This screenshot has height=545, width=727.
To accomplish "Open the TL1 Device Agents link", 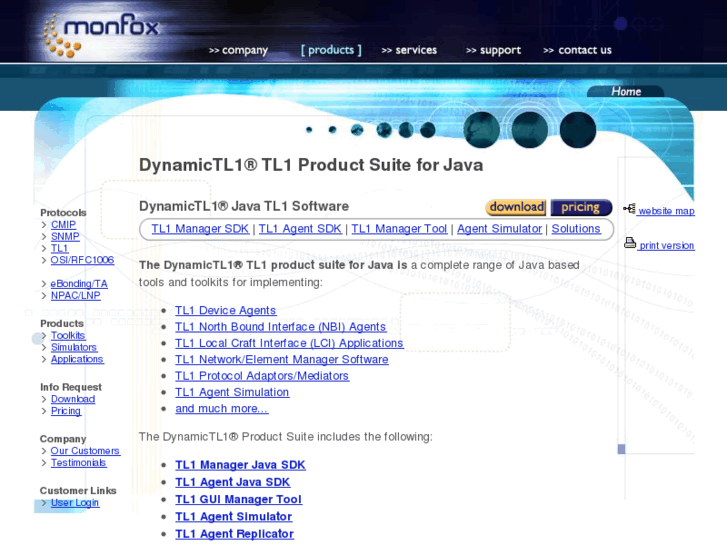I will pos(225,310).
